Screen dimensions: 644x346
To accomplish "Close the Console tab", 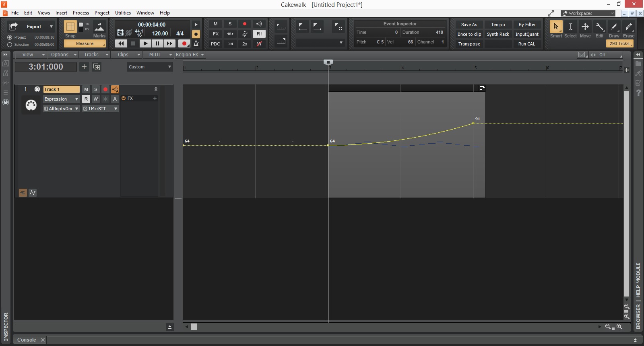I will tap(43, 340).
